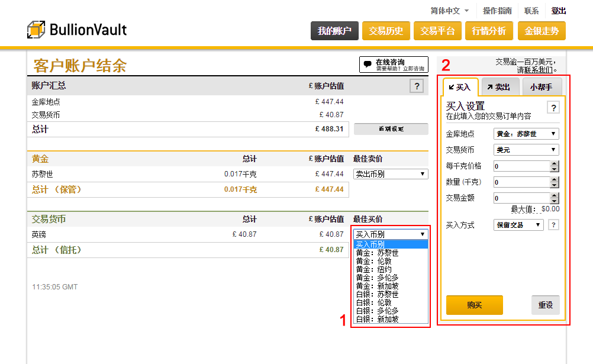Switch to the 卖出 sell tab
The image size is (593, 364).
[x=500, y=87]
